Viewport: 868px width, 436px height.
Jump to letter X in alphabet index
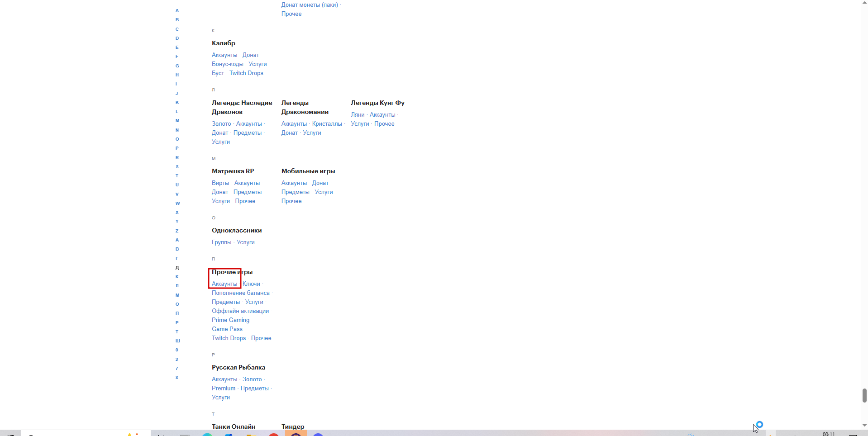tap(177, 213)
